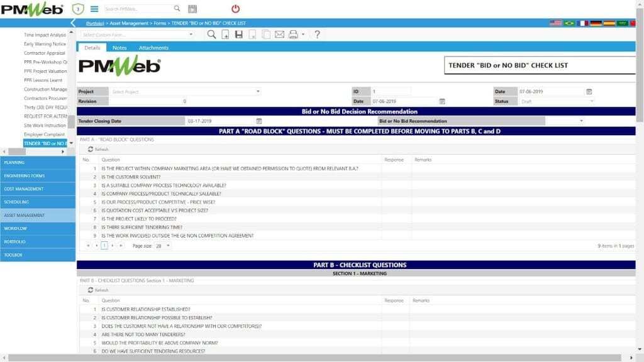Open the PLANNING module

38,163
